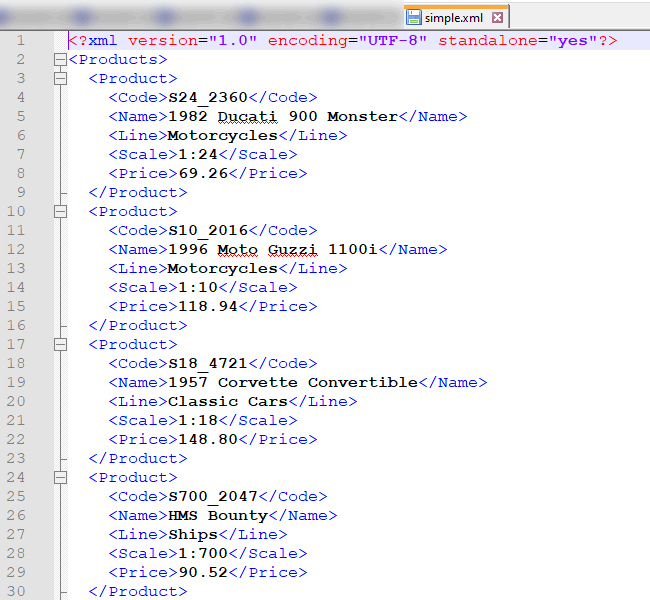The width and height of the screenshot is (650, 600).
Task: Fold the Product block starting at line 10
Action: click(60, 212)
